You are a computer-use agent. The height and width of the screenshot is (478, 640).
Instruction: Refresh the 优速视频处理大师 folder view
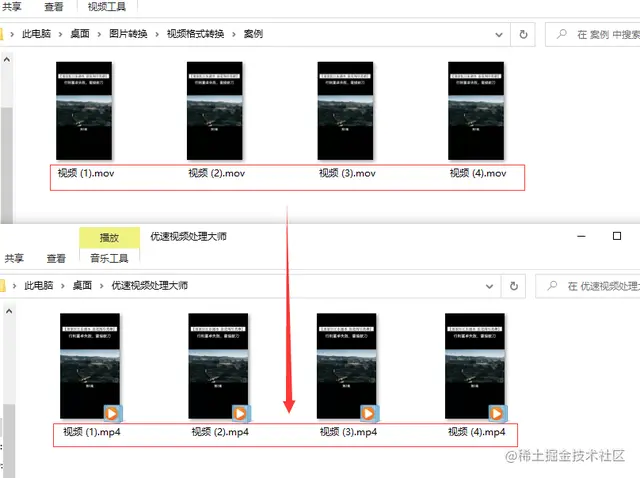(514, 286)
